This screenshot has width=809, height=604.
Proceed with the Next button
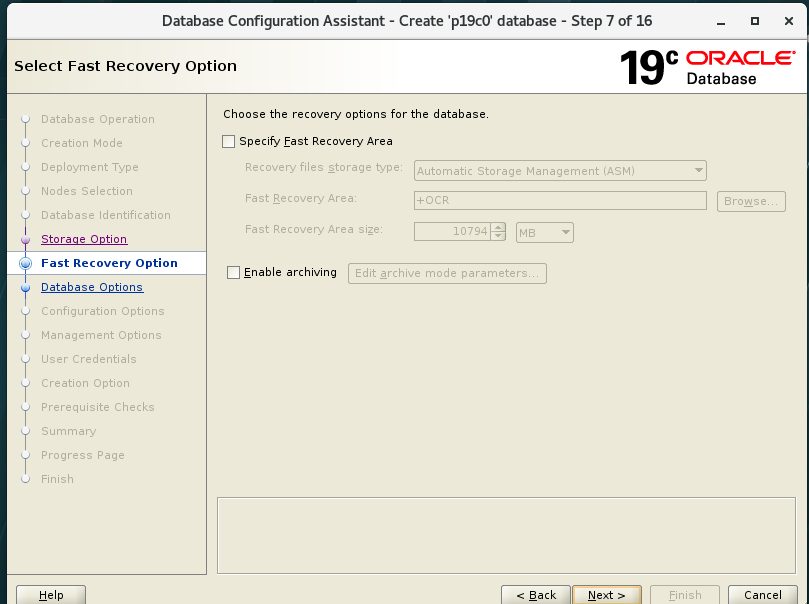pos(607,595)
